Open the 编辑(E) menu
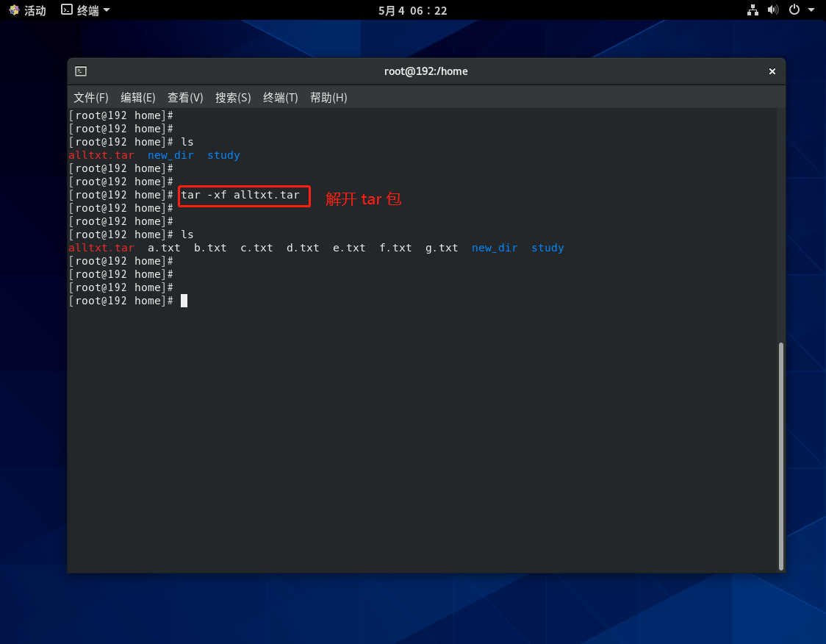Screen dimensions: 826x644 138,98
